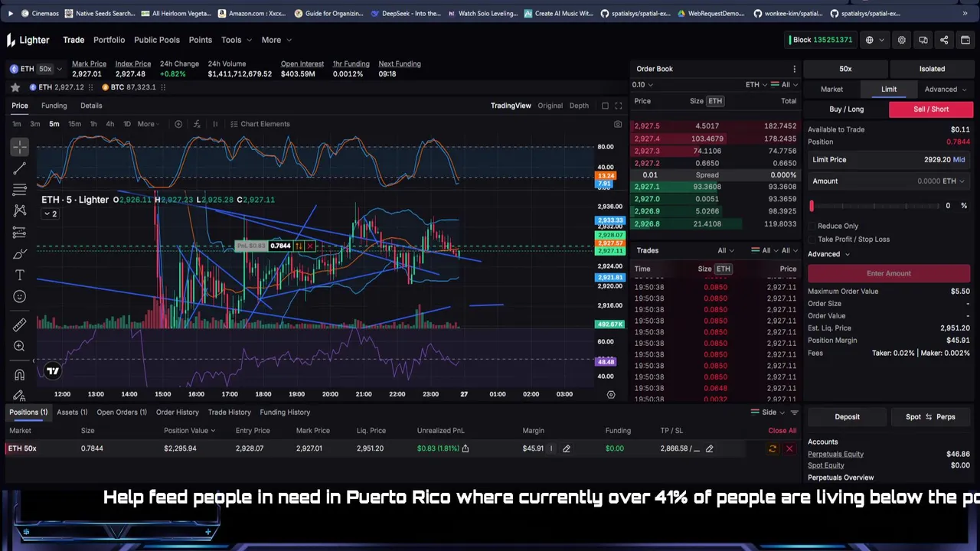Image resolution: width=980 pixels, height=551 pixels.
Task: Open the forecasting and measurement tools
Action: pyautogui.click(x=19, y=232)
